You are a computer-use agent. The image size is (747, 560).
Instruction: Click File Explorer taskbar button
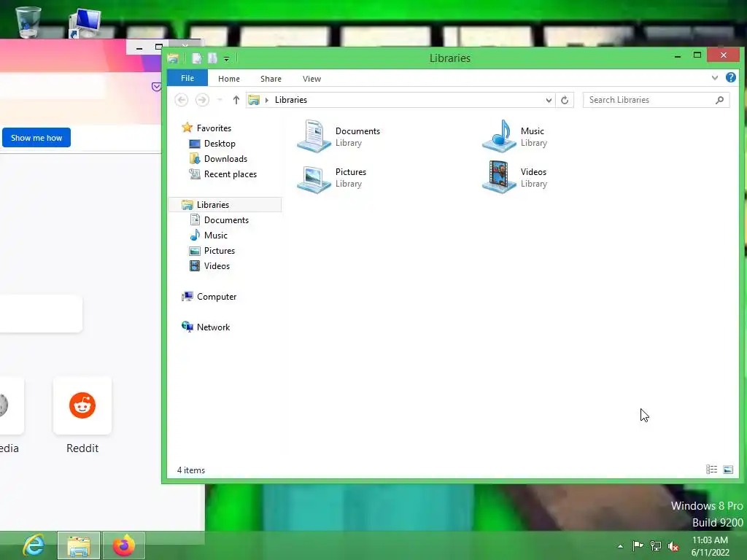[79, 545]
